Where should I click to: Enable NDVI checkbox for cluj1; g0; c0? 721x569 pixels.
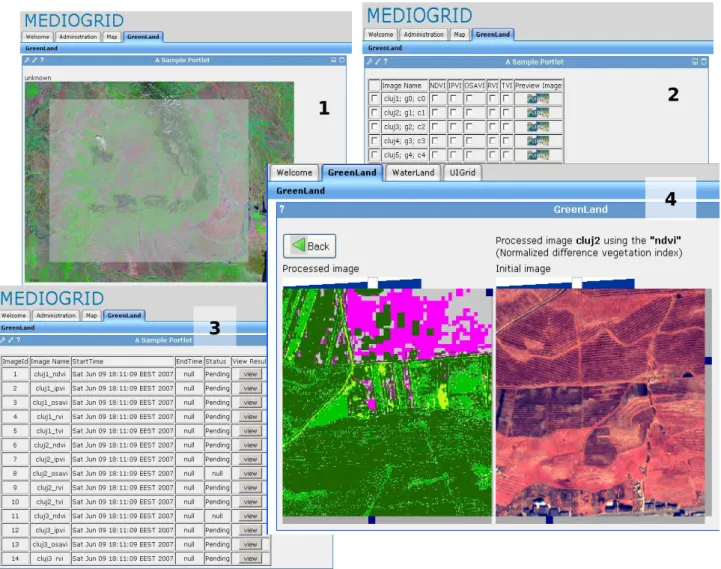tap(435, 98)
